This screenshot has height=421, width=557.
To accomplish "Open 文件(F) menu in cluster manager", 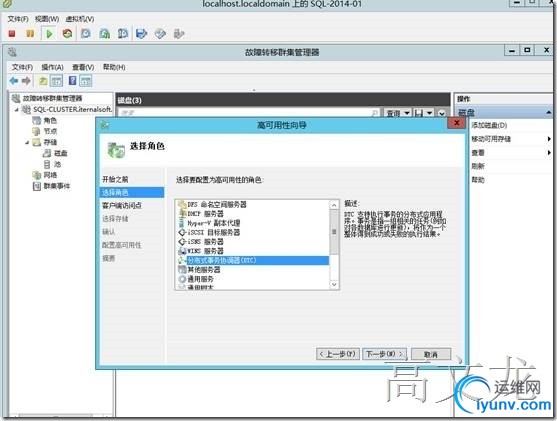I will [x=22, y=67].
